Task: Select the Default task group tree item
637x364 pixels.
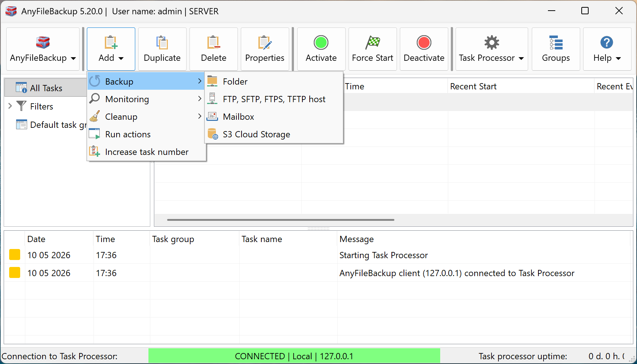Action: coord(58,125)
